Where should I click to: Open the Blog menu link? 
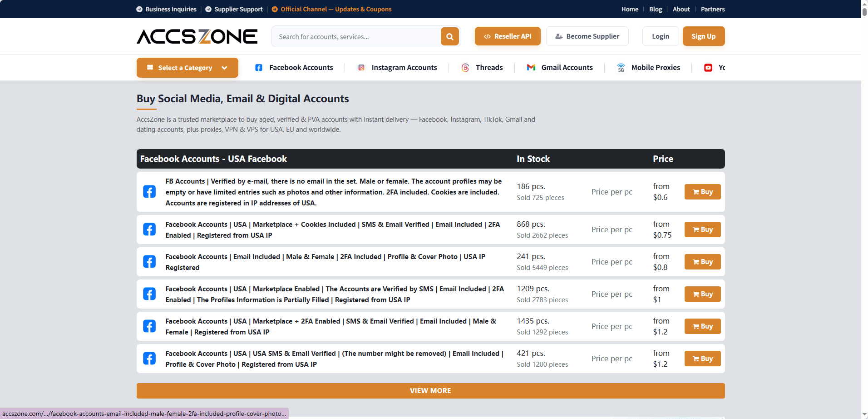pyautogui.click(x=656, y=9)
